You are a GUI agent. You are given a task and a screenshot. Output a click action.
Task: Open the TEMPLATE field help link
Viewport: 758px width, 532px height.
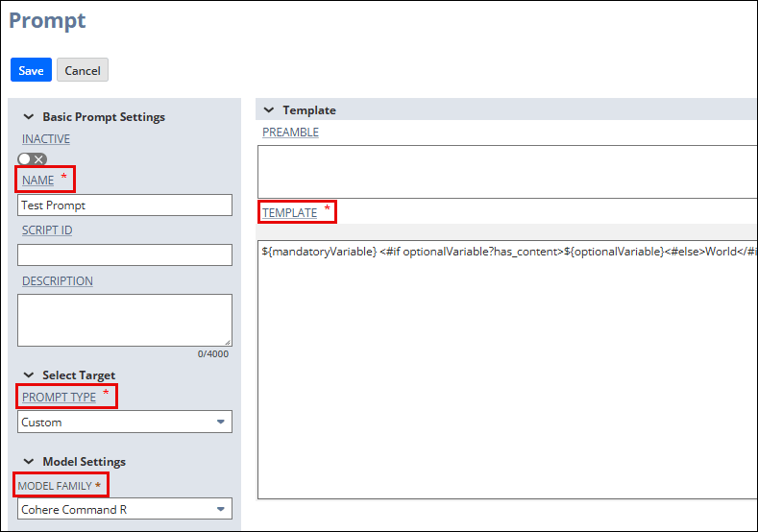[289, 212]
